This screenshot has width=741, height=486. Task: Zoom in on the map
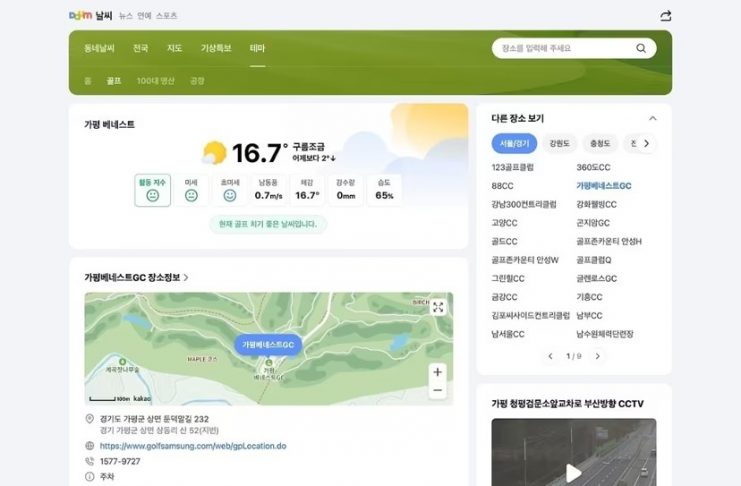[x=438, y=372]
